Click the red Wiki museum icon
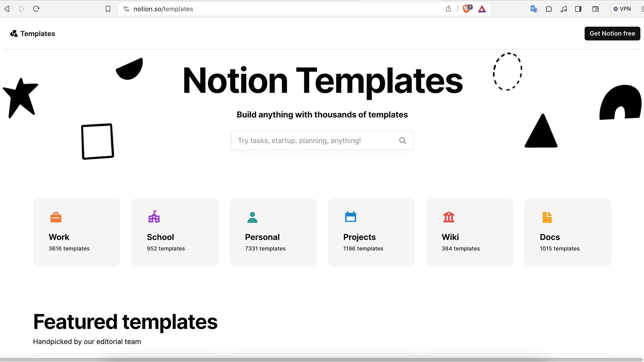 coord(448,217)
